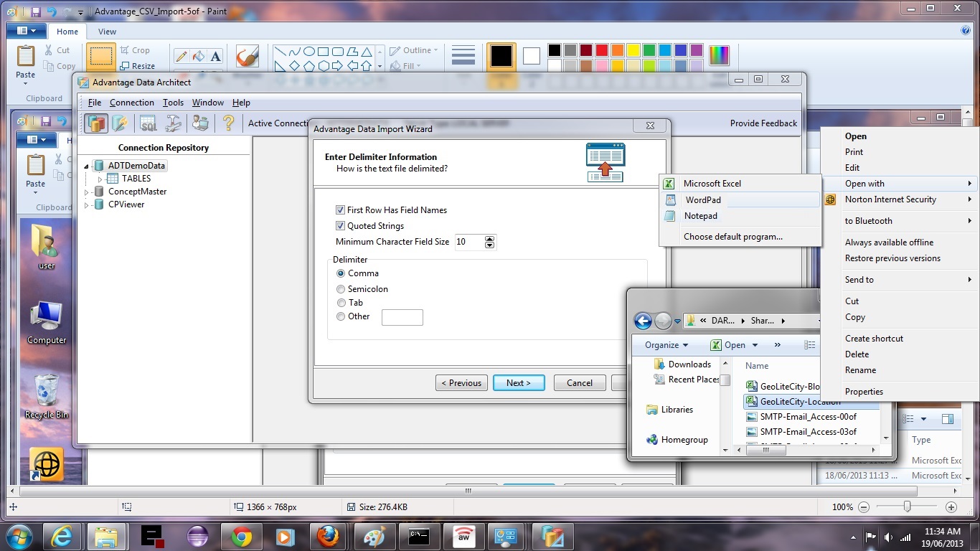Open the Connection menu
980x551 pixels.
[x=131, y=103]
